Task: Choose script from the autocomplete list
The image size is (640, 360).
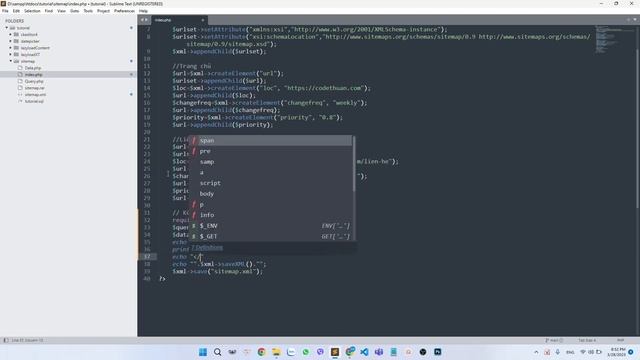Action: pyautogui.click(x=271, y=183)
